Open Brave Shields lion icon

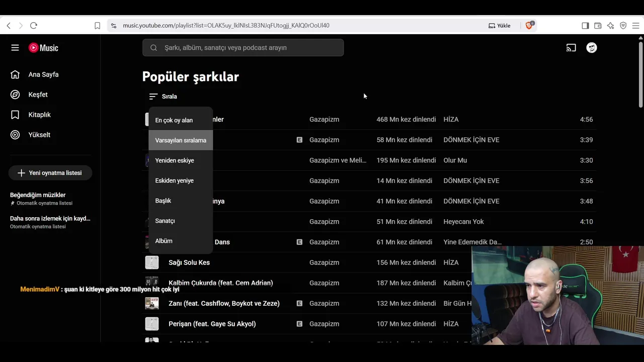pyautogui.click(x=529, y=25)
